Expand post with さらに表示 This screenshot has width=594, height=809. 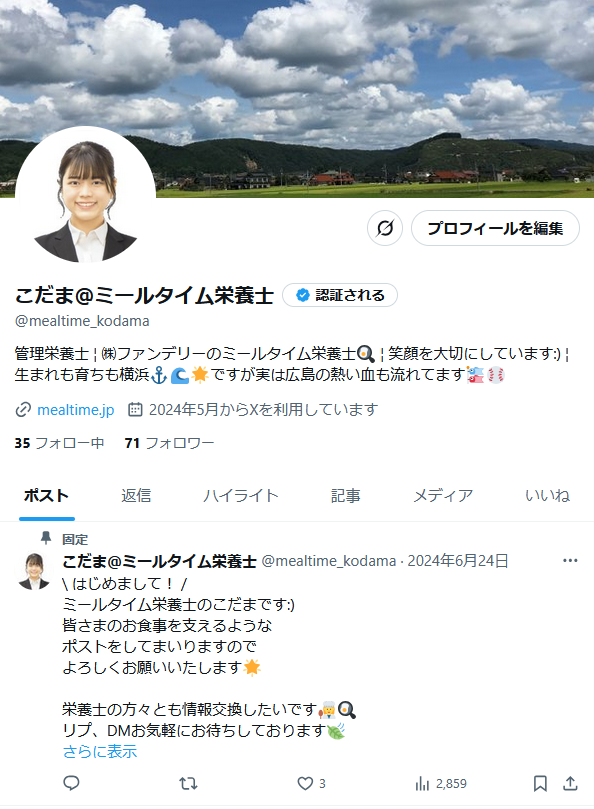pos(100,751)
